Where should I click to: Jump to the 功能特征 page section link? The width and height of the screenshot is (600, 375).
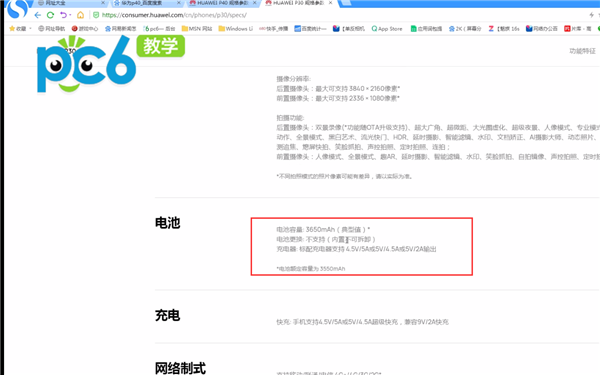tap(582, 51)
